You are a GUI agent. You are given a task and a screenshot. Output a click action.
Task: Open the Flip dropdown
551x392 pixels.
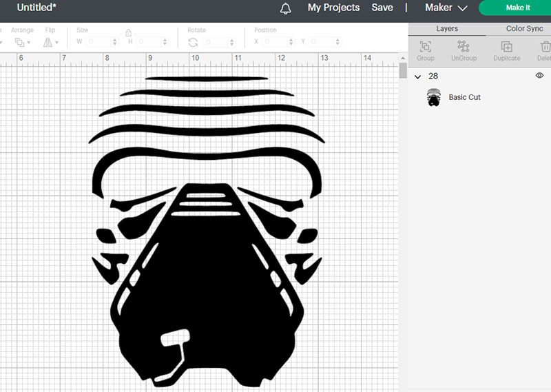(50, 43)
